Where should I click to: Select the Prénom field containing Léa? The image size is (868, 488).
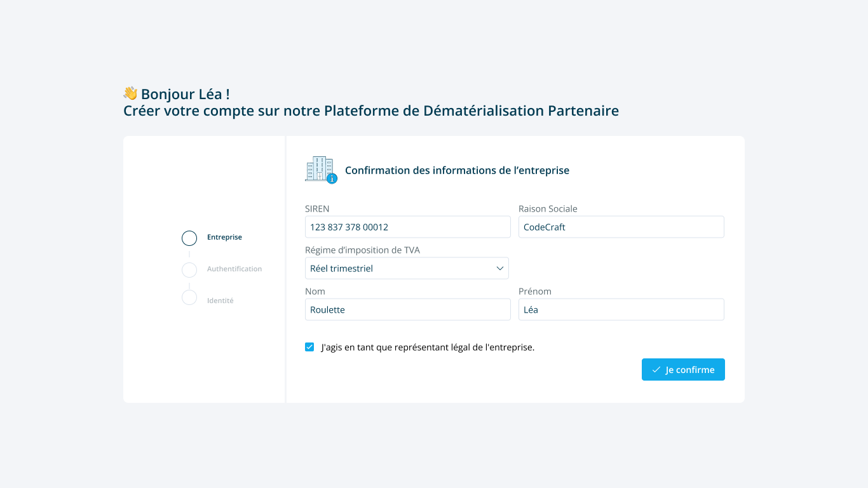[621, 309]
